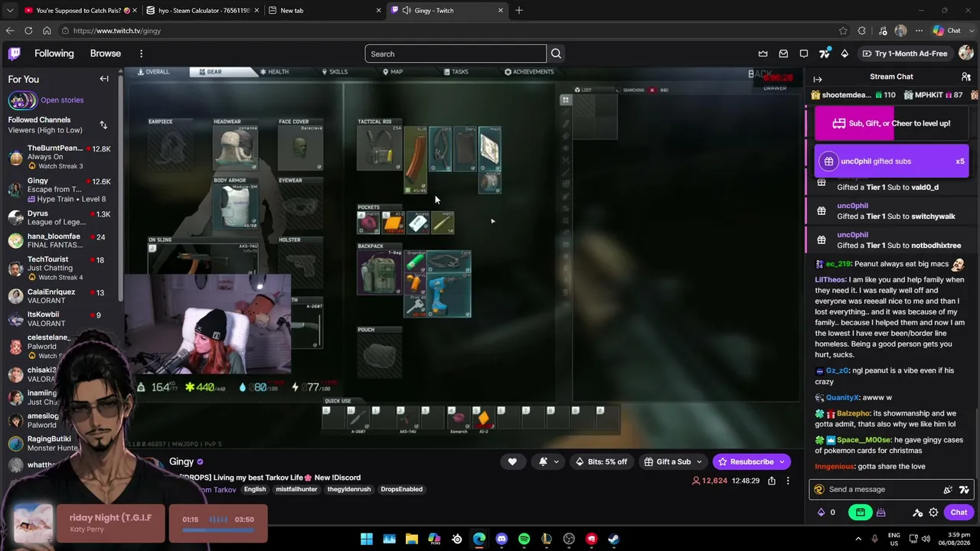Viewport: 980px width, 551px height.
Task: Expand notification options chevron beside bell
Action: coord(556,461)
